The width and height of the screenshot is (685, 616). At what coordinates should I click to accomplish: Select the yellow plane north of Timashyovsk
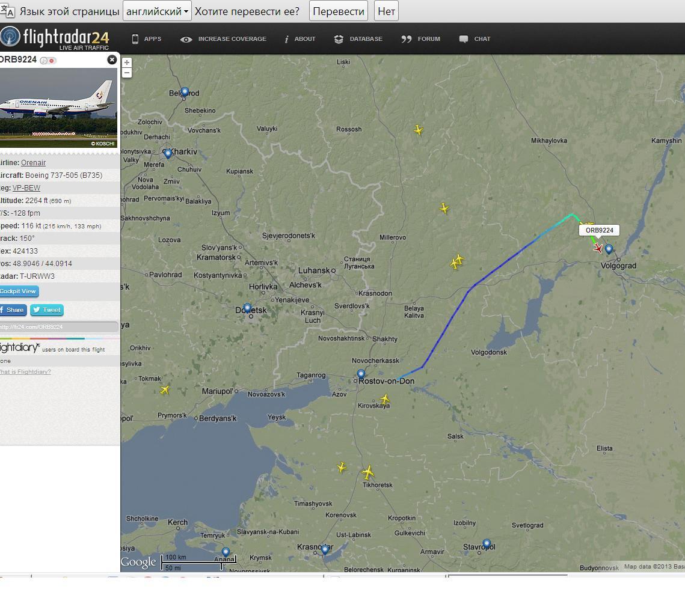(342, 468)
